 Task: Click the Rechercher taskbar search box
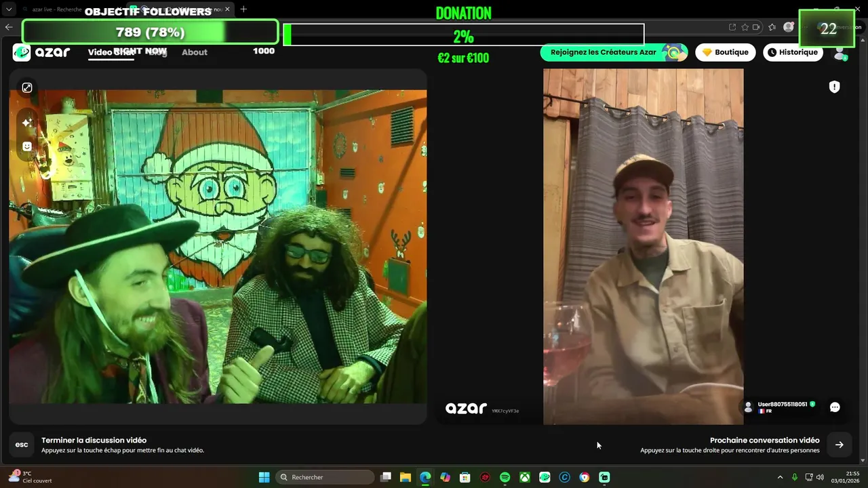coord(325,477)
